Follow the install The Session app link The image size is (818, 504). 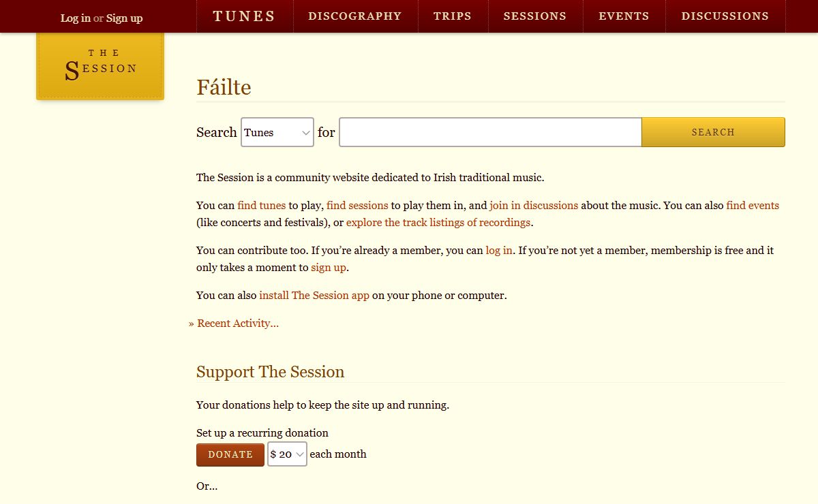[314, 296]
